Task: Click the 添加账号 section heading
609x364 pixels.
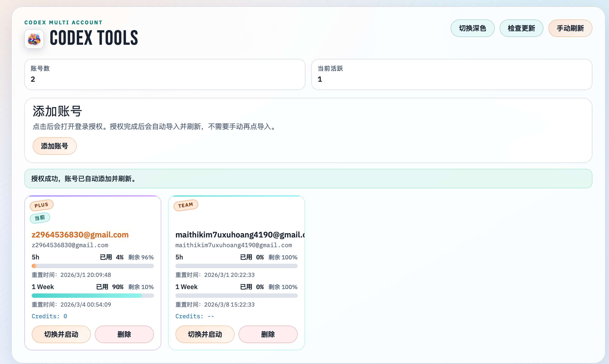Action: [57, 111]
